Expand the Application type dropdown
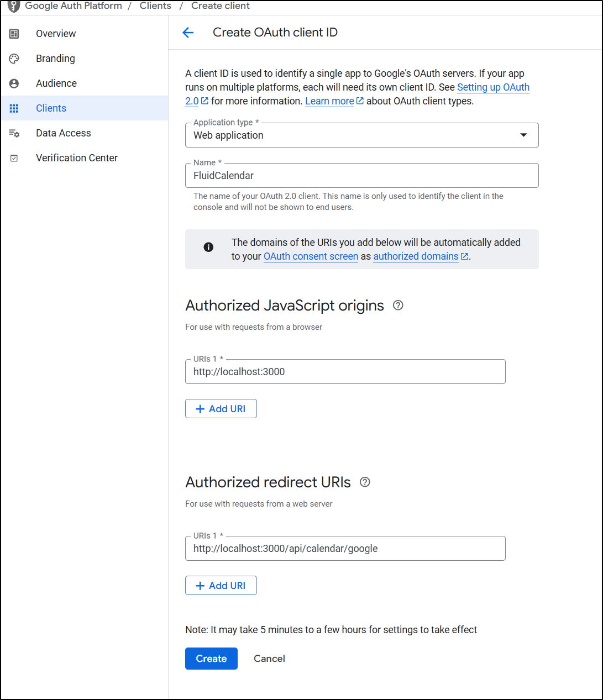This screenshot has width=603, height=700. 361,135
